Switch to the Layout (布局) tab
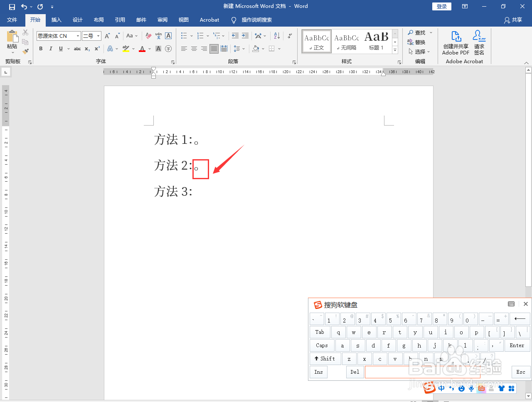Viewport: 532px width, 402px height. tap(99, 20)
